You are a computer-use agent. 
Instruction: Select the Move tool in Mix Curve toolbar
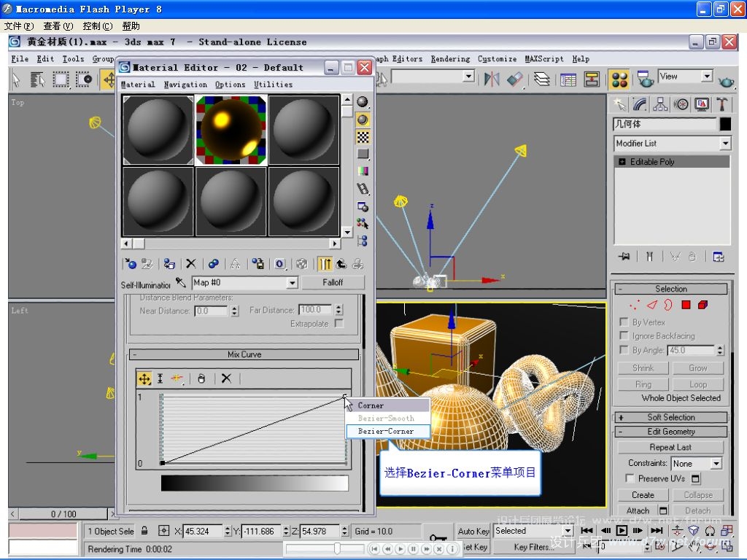click(x=144, y=378)
